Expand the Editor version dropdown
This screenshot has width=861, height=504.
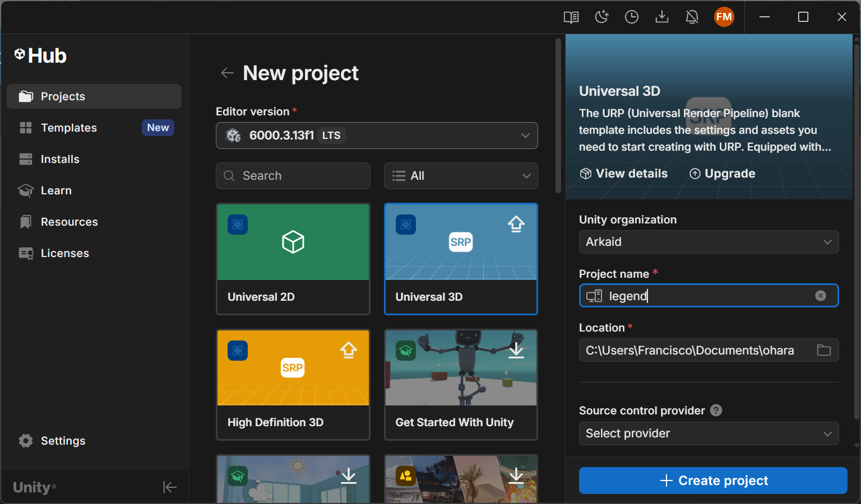click(377, 136)
